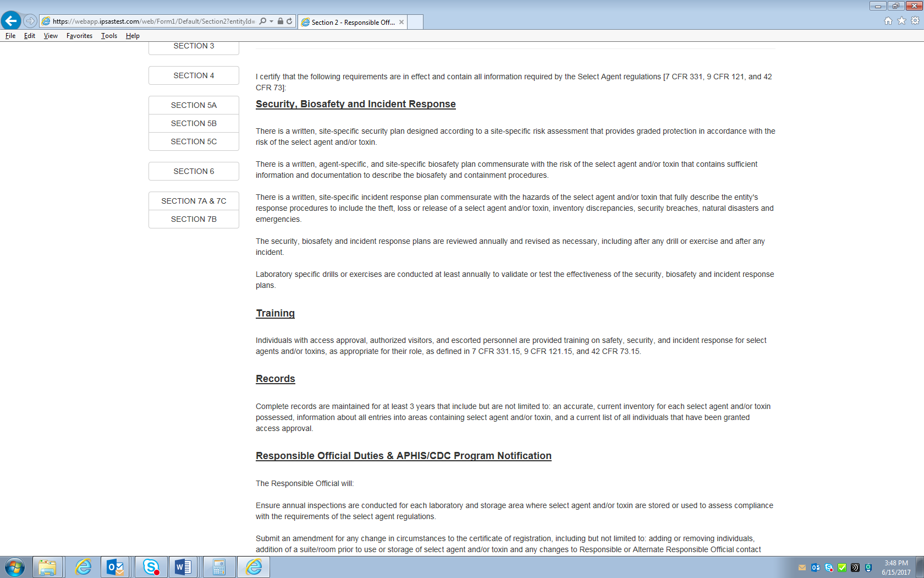Click the Outlook system tray icon
This screenshot has width=924, height=578.
[x=816, y=568]
